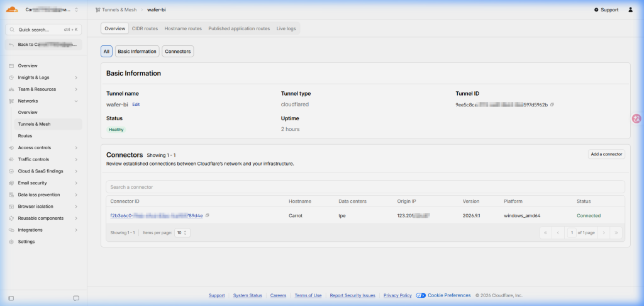This screenshot has width=644, height=306.
Task: Open Quick search field
Action: point(43,30)
